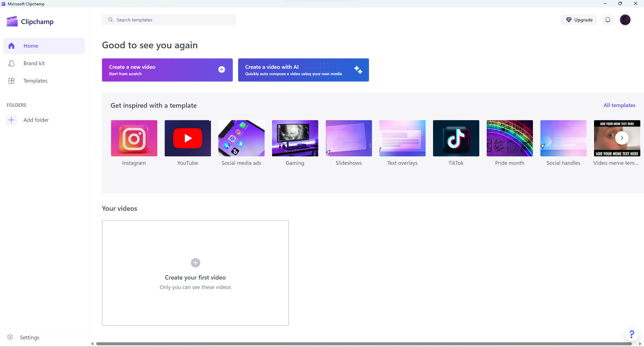
Task: Click the Slideshows label text
Action: pyautogui.click(x=348, y=163)
